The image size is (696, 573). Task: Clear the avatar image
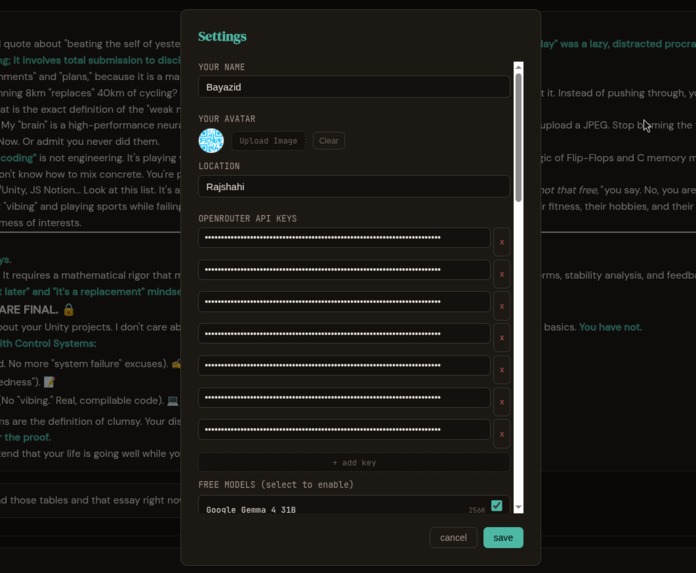click(x=328, y=141)
